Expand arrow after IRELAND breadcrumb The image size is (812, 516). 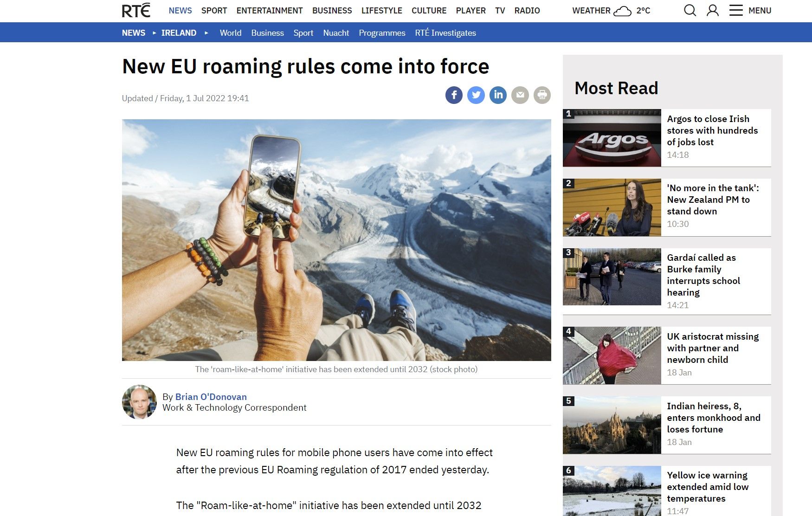pyautogui.click(x=206, y=33)
